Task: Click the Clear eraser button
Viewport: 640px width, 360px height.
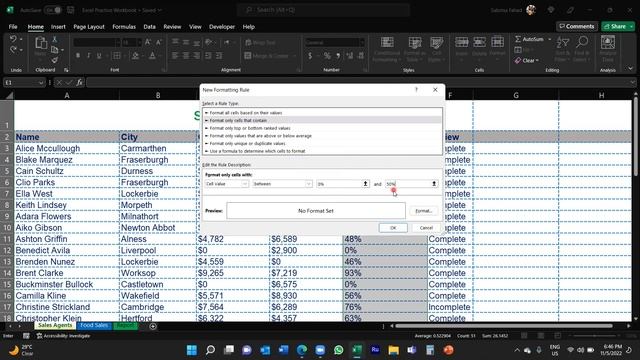Action: (x=527, y=60)
